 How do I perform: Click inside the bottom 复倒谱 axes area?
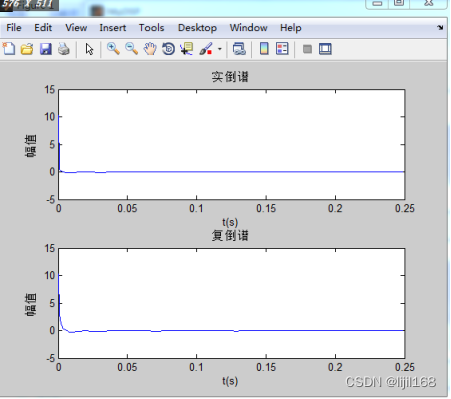click(x=232, y=303)
